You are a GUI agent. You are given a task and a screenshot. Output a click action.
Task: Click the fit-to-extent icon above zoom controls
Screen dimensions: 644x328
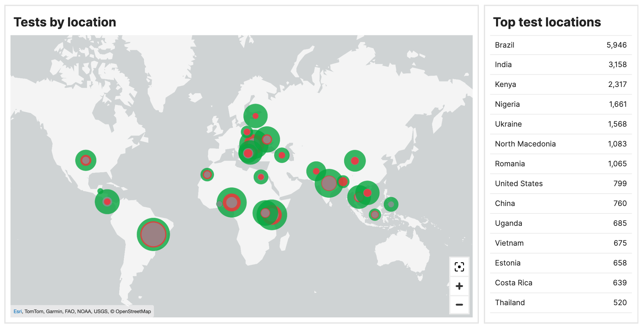click(x=459, y=266)
